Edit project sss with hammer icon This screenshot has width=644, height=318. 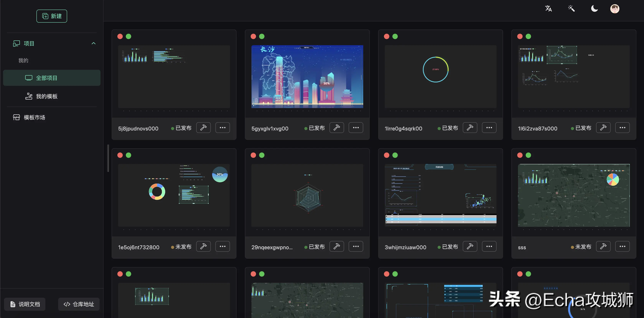pyautogui.click(x=603, y=246)
